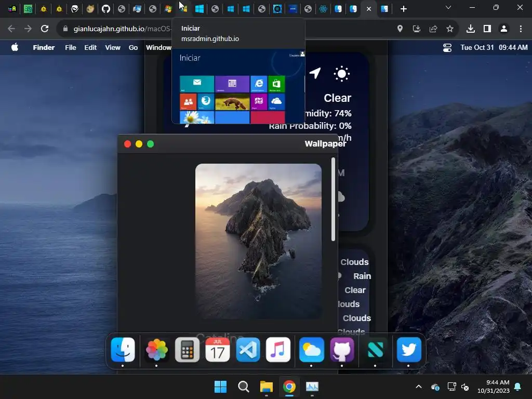Click the Iniciar tab preview thumbnail
Viewport: 532px width, 399px height.
coord(238,86)
